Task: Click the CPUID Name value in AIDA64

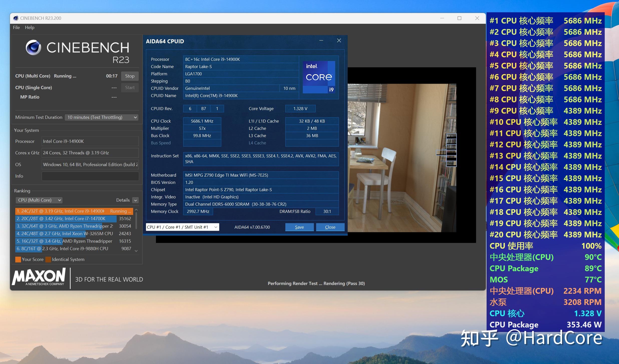Action: point(241,96)
